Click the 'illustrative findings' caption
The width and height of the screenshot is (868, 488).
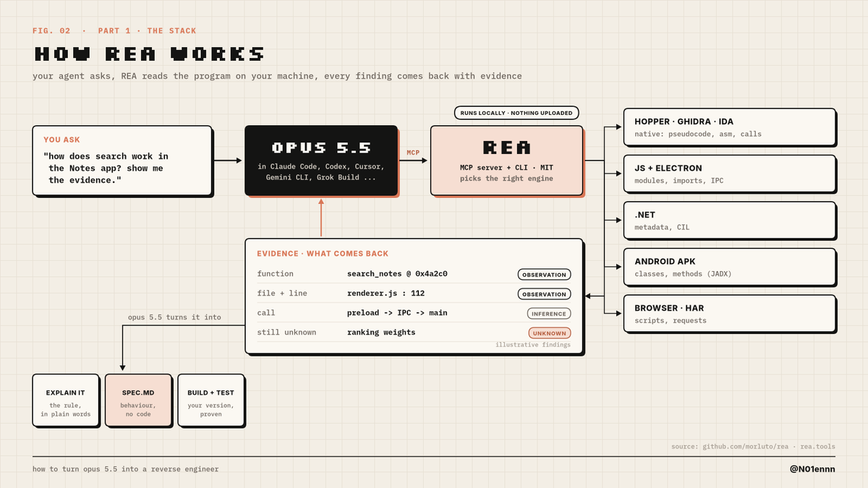click(x=533, y=345)
